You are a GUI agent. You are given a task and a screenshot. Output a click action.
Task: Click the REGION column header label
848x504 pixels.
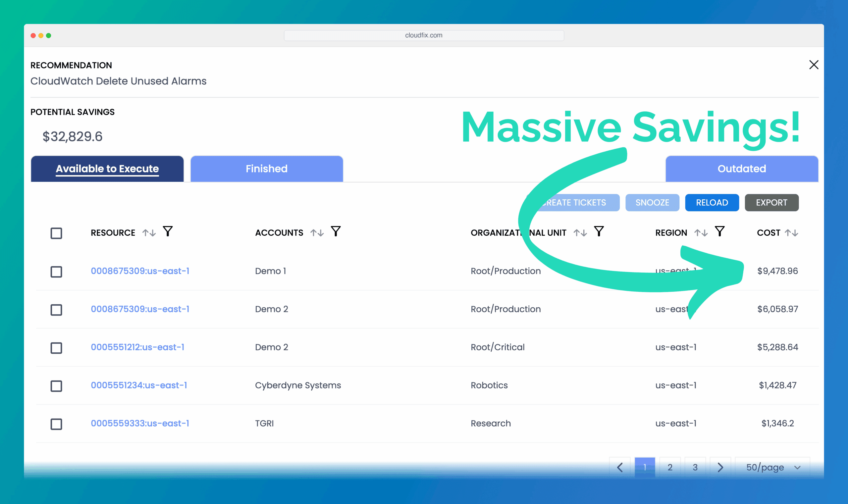click(x=671, y=233)
